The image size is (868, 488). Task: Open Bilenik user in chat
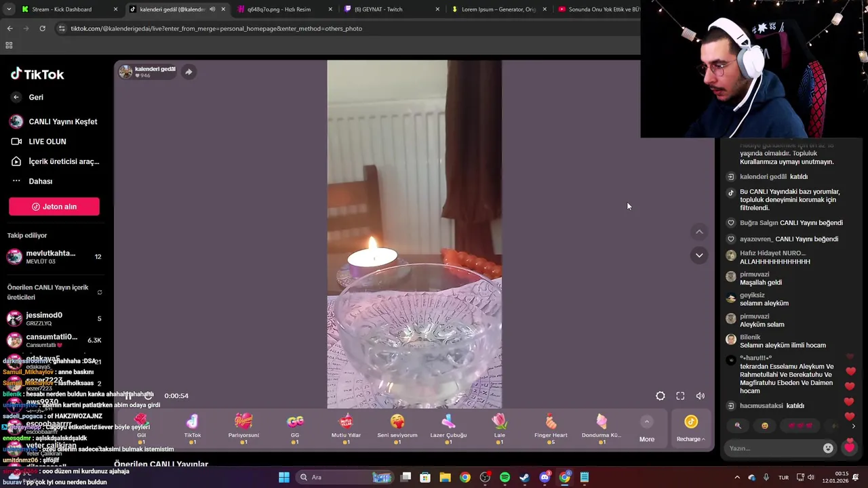[750, 337]
